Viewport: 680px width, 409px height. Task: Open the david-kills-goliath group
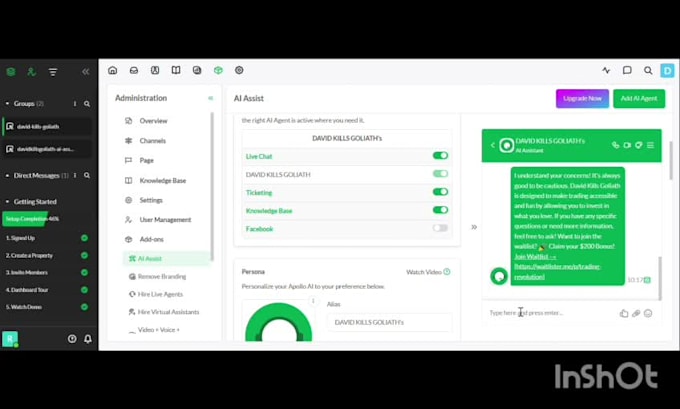[x=47, y=127]
